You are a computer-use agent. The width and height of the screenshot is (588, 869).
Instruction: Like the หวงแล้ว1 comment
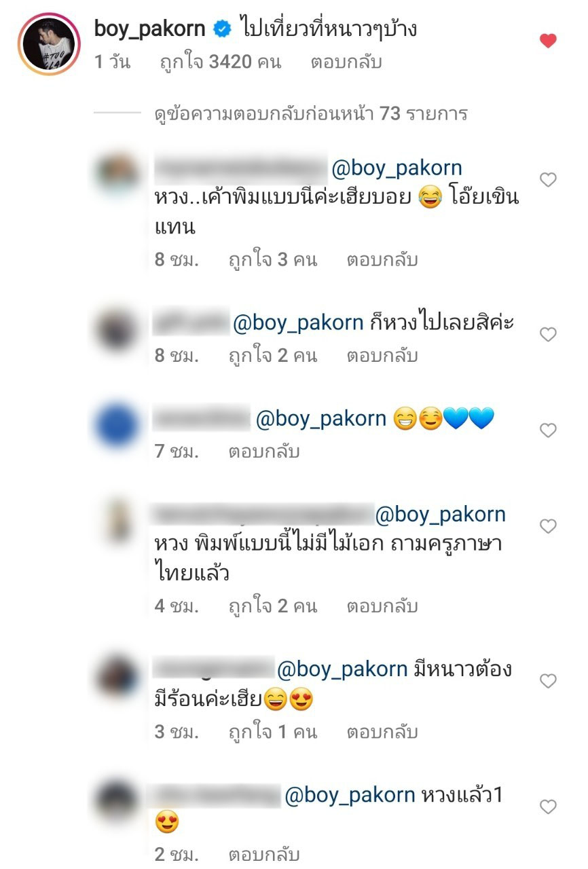point(548,807)
